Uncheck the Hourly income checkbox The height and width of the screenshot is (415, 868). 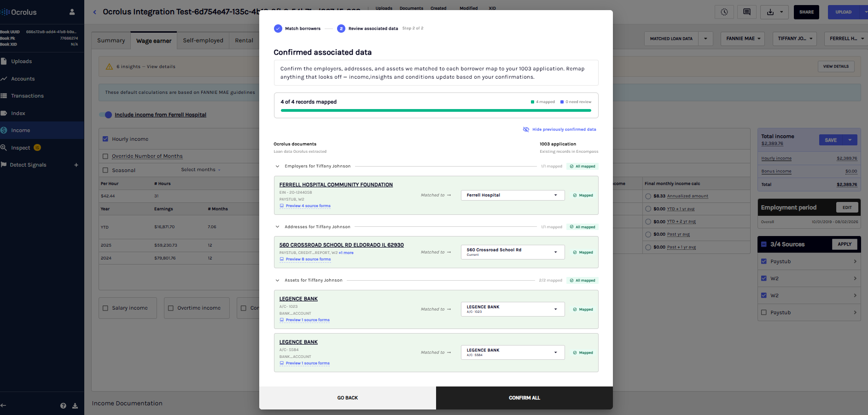coord(105,139)
